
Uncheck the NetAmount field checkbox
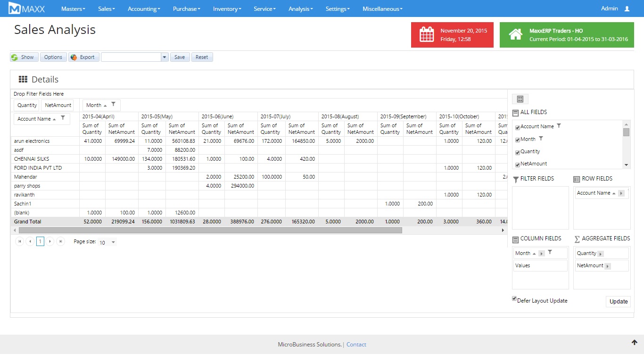coord(518,165)
